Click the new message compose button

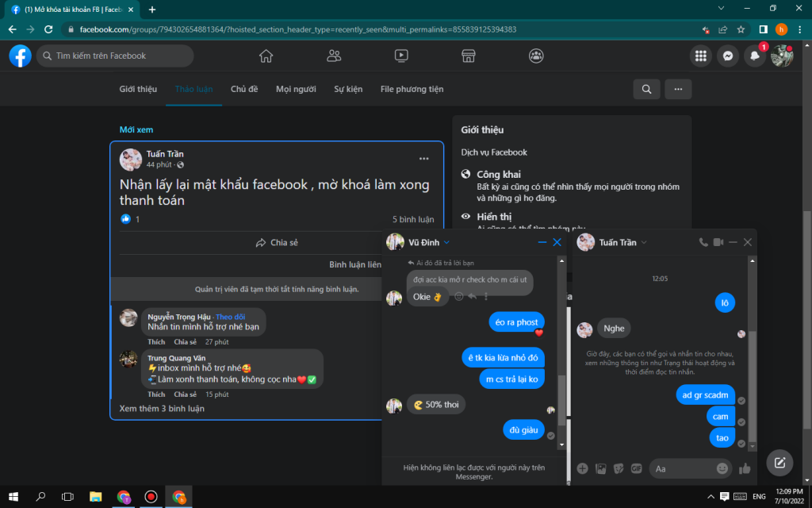779,462
